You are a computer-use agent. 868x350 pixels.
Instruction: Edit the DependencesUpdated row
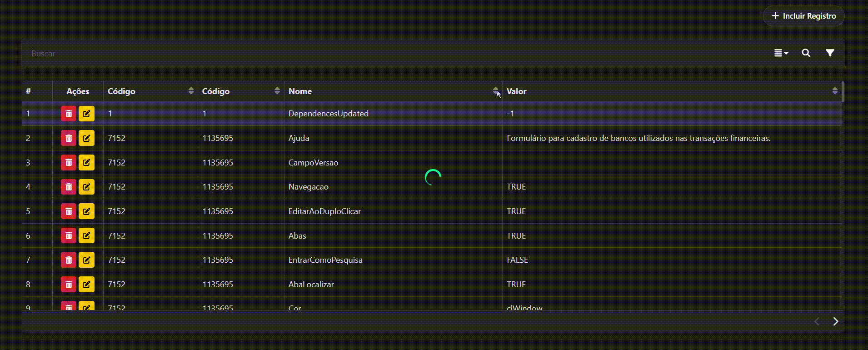point(86,114)
